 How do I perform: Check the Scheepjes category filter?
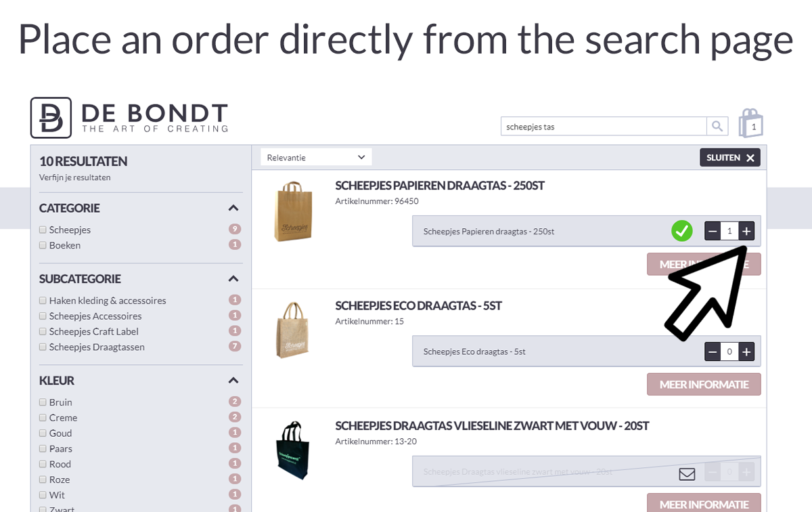(x=43, y=230)
